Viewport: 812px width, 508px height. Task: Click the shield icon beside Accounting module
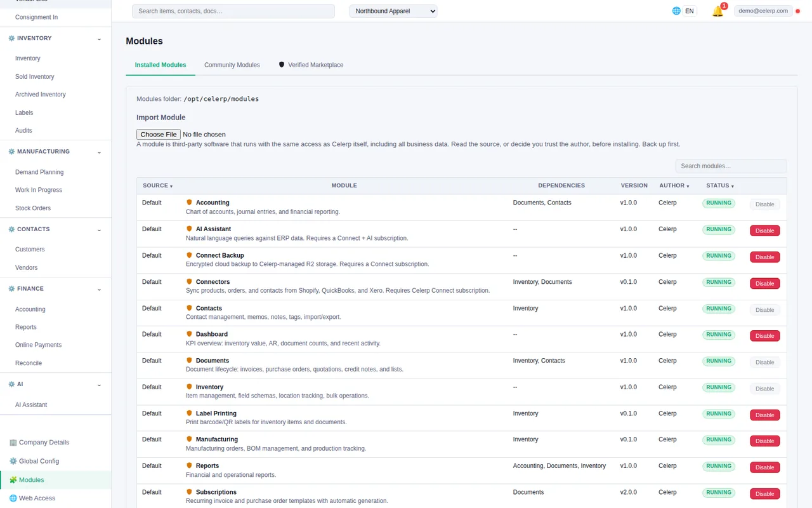point(189,203)
